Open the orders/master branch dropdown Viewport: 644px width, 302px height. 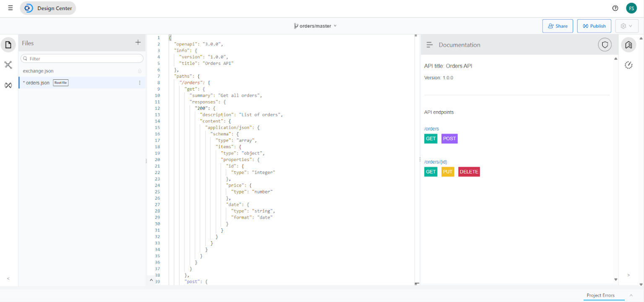pos(315,26)
